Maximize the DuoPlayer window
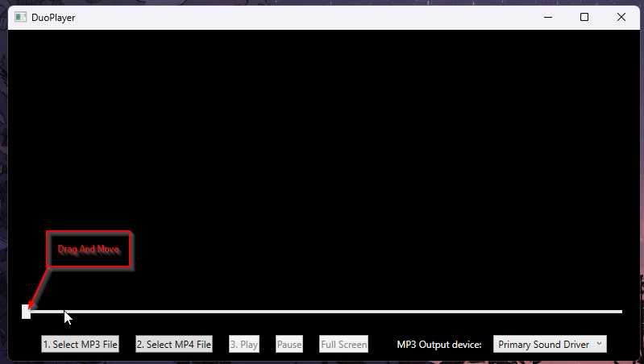The width and height of the screenshot is (644, 364). (x=584, y=17)
